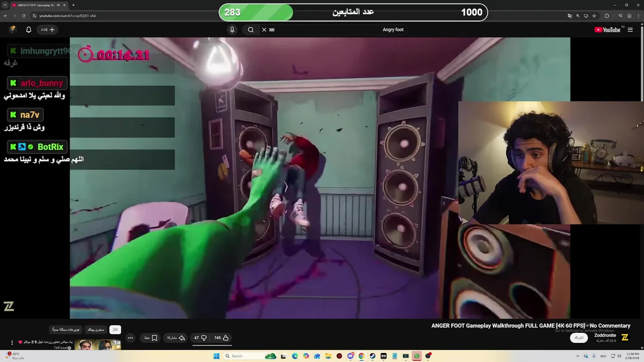Open the YouTube notifications bell
The height and width of the screenshot is (362, 644).
29,30
